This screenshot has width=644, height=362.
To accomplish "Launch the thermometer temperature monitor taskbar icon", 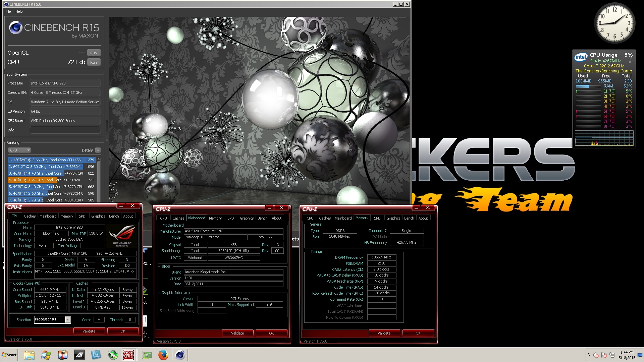I will click(x=63, y=355).
